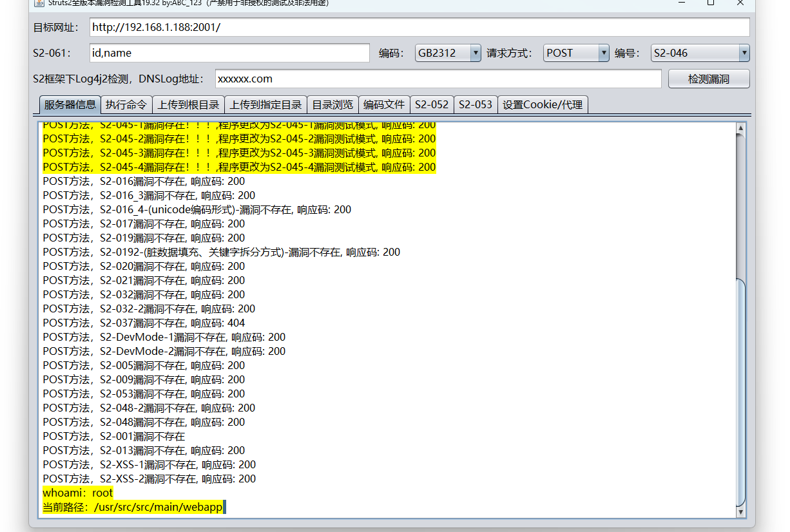
Task: Select the S2-053 tab
Action: pyautogui.click(x=476, y=104)
